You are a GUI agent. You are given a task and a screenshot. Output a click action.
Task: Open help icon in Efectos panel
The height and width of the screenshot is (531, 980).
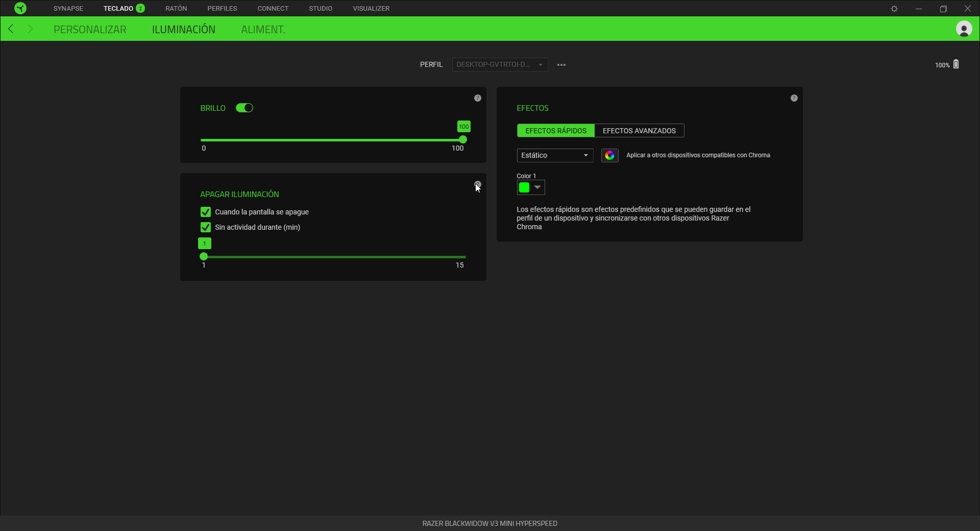(794, 98)
